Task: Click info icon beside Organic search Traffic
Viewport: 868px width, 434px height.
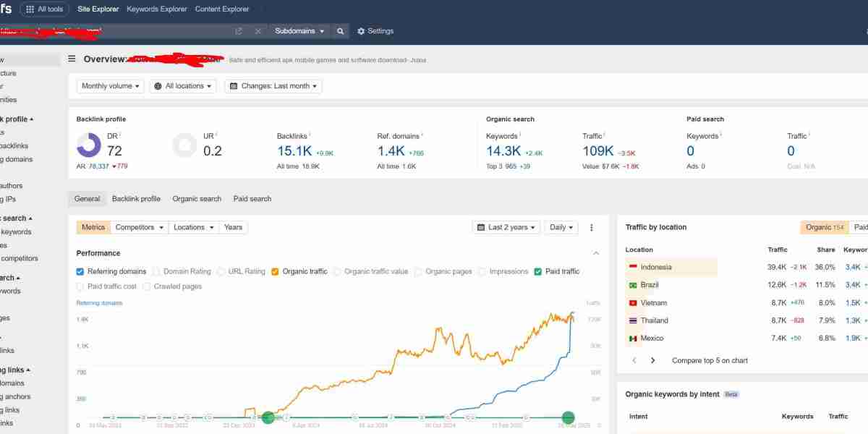Action: point(605,135)
